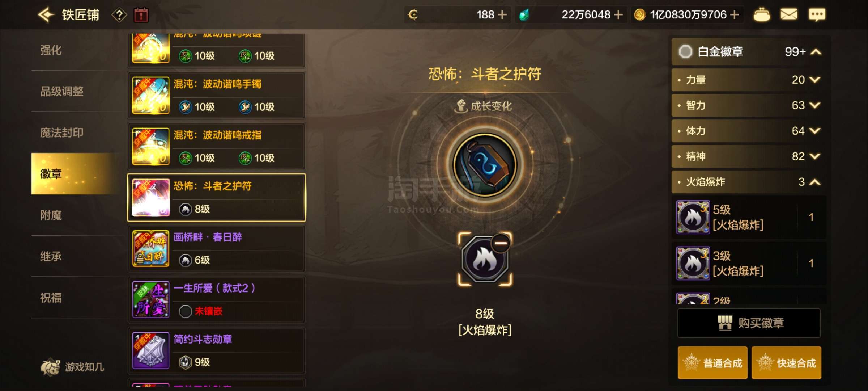Click the 购买徽章 button
This screenshot has width=868, height=391.
[749, 323]
